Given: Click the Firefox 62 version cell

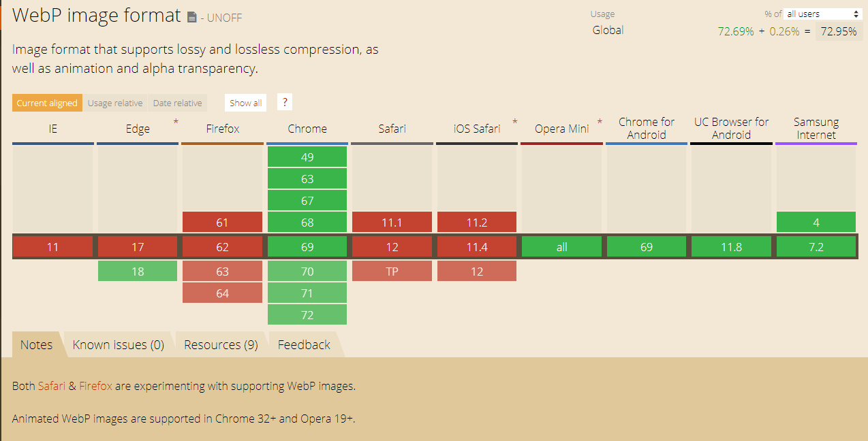Looking at the screenshot, I should tap(223, 247).
